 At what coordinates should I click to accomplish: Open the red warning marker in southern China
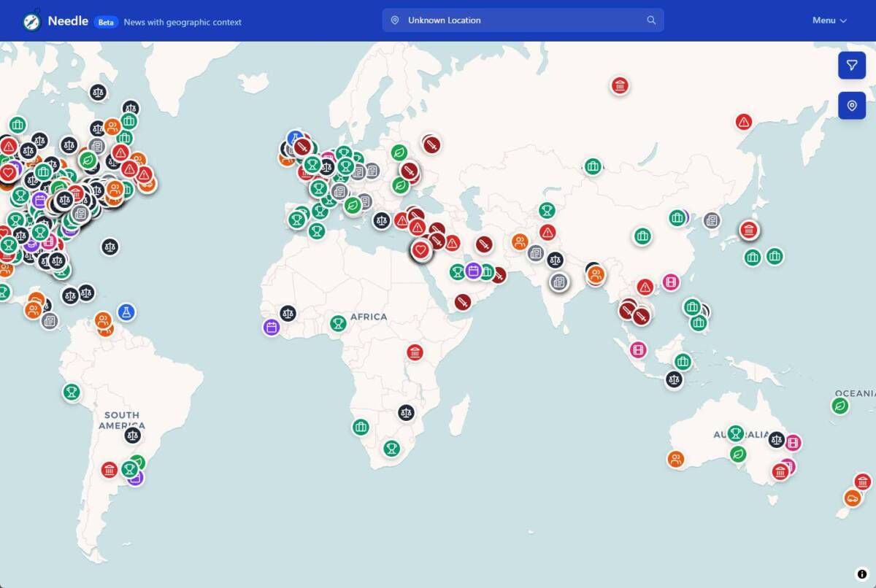pos(645,287)
